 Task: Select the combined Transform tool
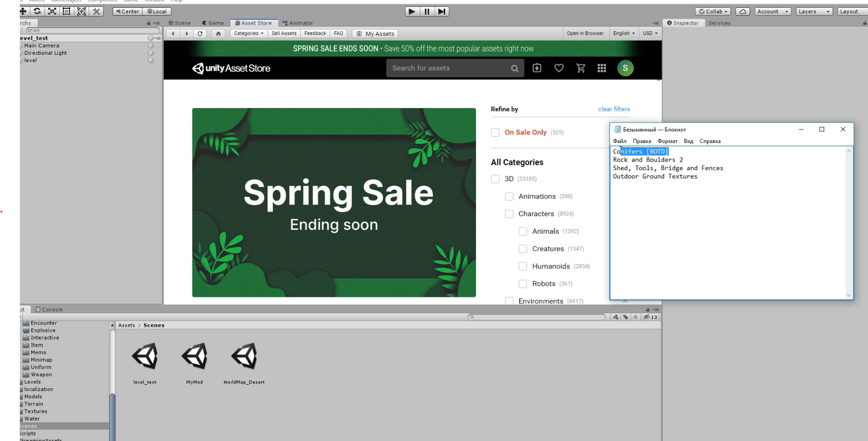pos(81,11)
